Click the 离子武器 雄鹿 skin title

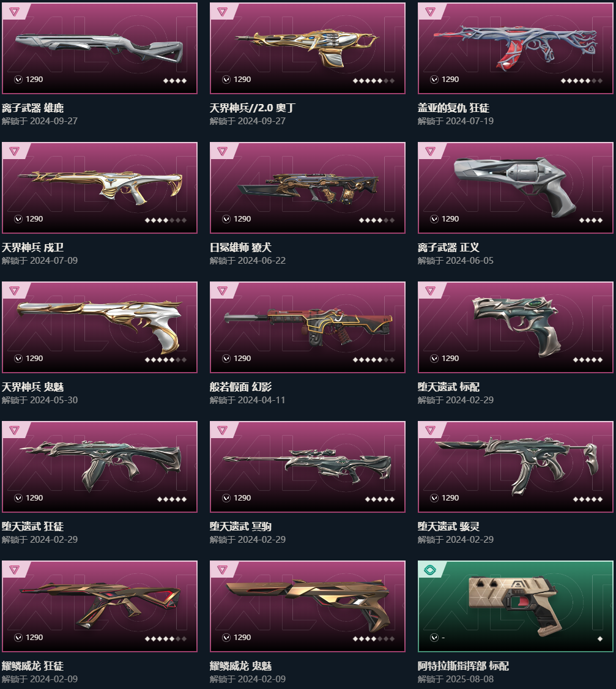coord(33,108)
